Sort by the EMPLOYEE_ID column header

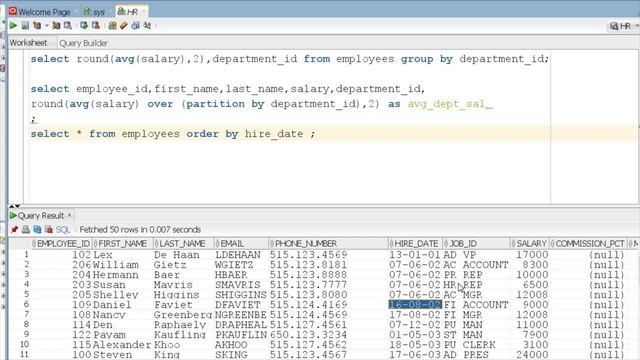coord(62,244)
